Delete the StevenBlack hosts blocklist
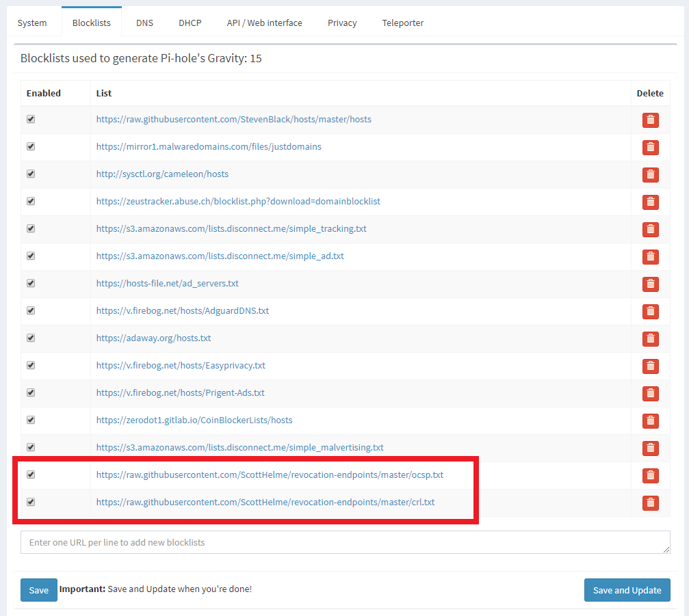689x616 pixels. [650, 120]
